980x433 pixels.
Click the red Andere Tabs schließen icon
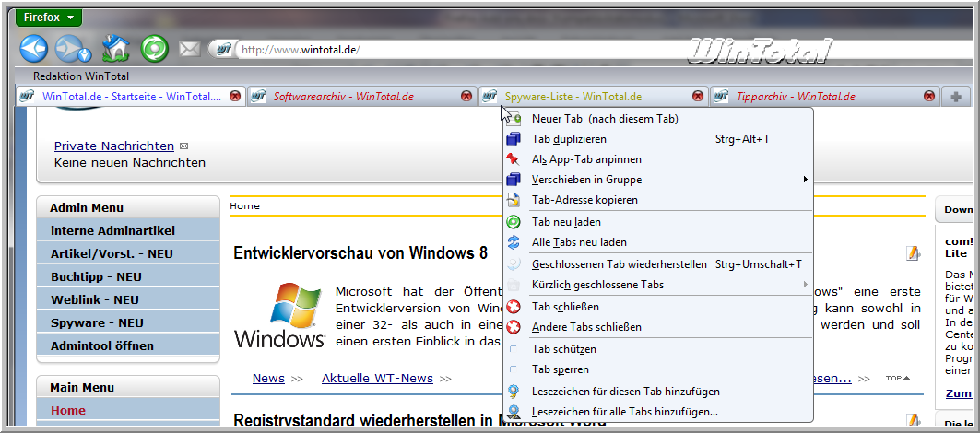point(514,327)
